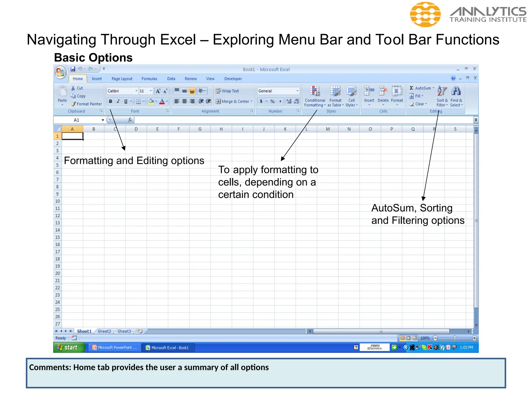Set vertical Bottom Align

pos(192,91)
